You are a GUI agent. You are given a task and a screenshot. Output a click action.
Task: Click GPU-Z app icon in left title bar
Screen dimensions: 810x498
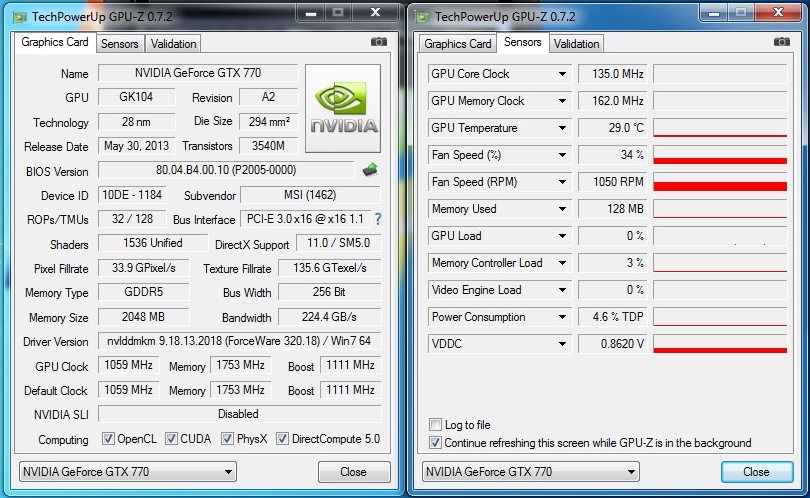point(20,17)
